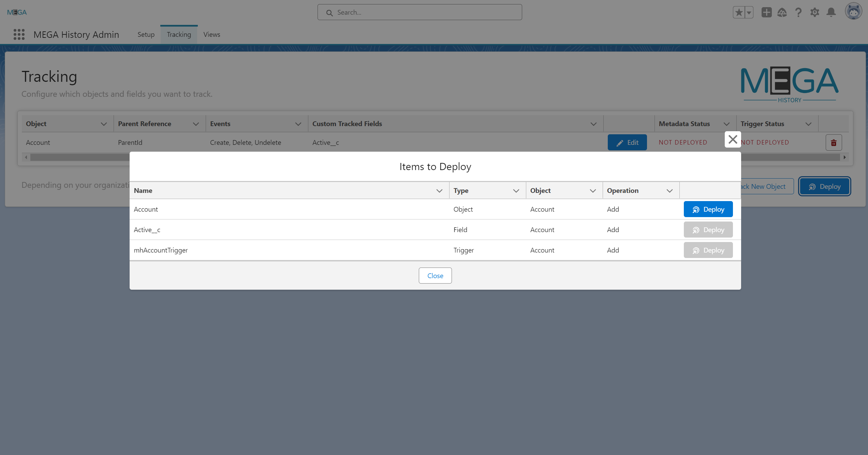Open the Object column chevron in modal
This screenshot has height=455, width=868.
tap(593, 191)
